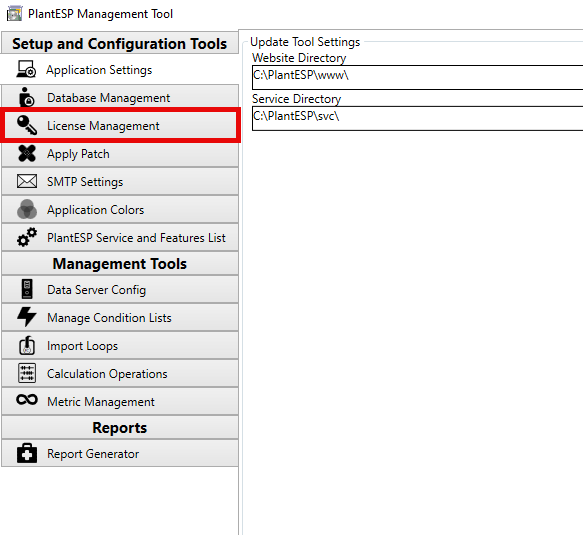
Task: Click the Application Colors overlapping circles icon
Action: pos(27,209)
